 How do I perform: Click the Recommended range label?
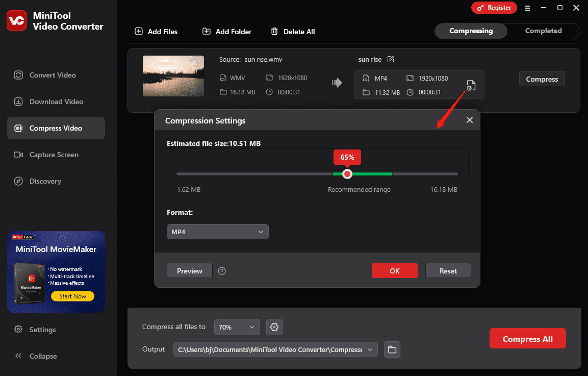point(359,189)
